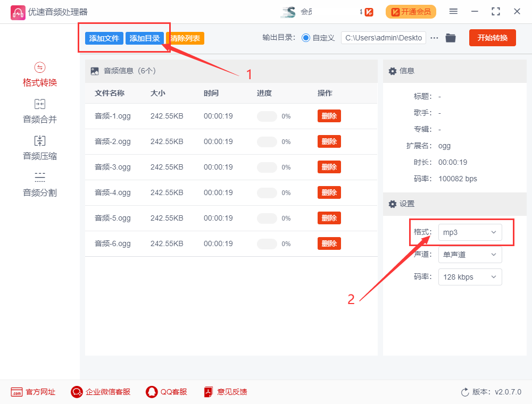The image size is (532, 404).
Task: Open the 格式 dropdown showing mp3
Action: coord(470,232)
